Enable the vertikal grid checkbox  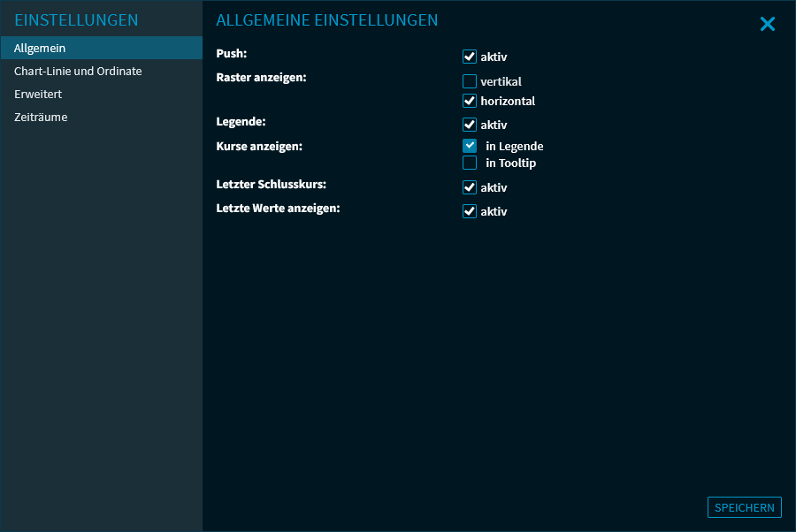470,81
